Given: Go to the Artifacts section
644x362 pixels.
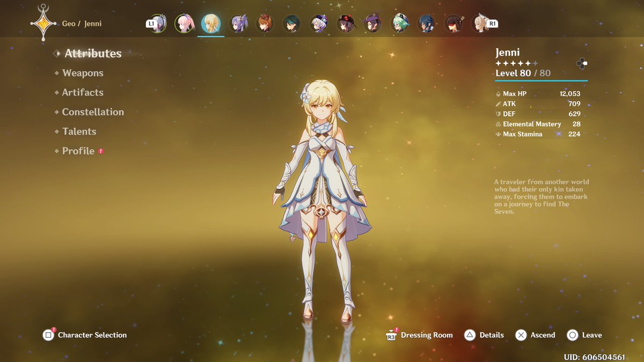Looking at the screenshot, I should point(83,92).
